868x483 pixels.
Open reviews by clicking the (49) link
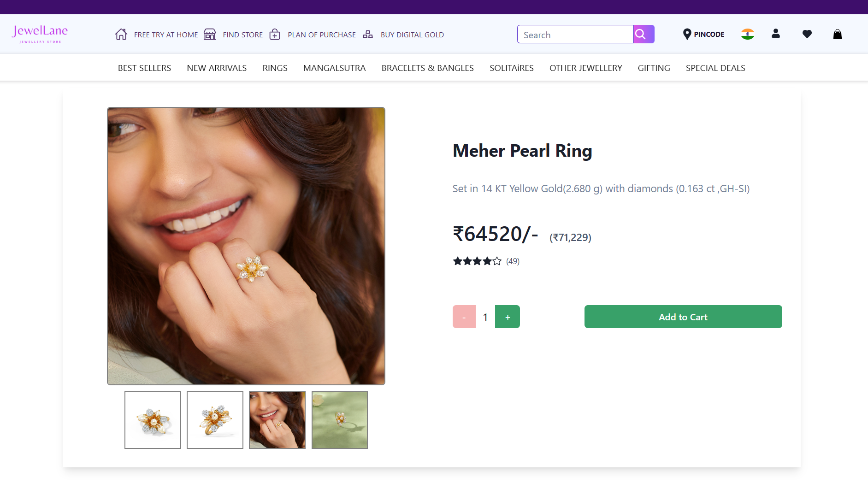512,261
